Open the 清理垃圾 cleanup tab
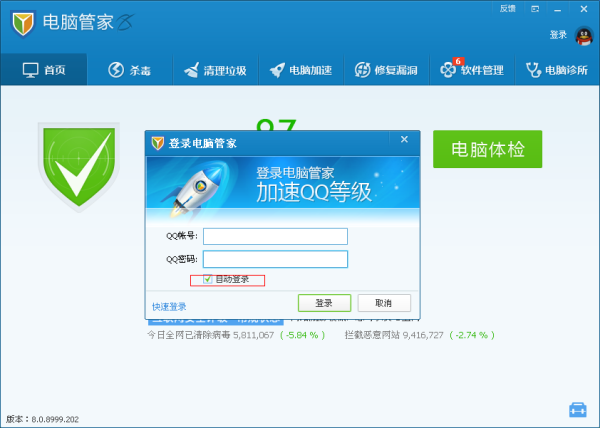 coord(215,70)
